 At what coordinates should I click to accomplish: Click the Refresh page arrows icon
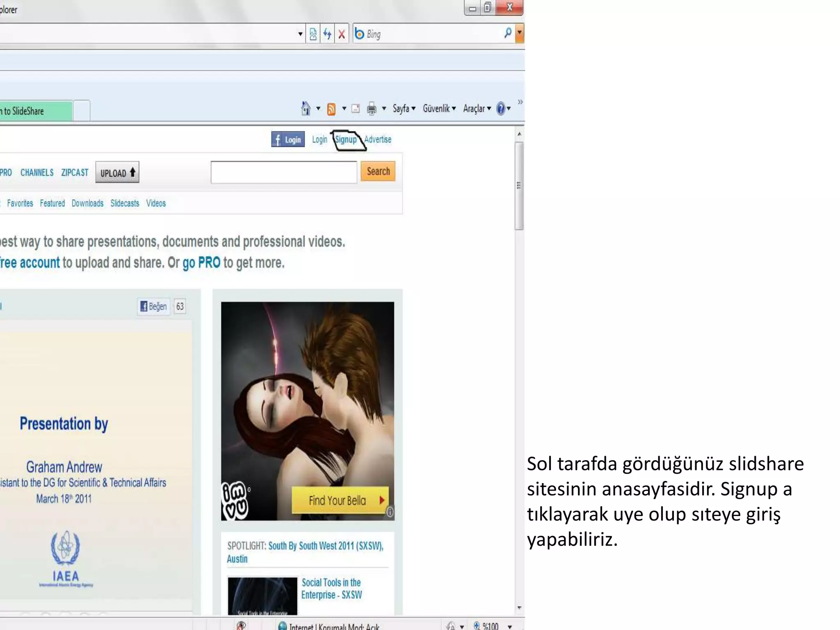(327, 34)
